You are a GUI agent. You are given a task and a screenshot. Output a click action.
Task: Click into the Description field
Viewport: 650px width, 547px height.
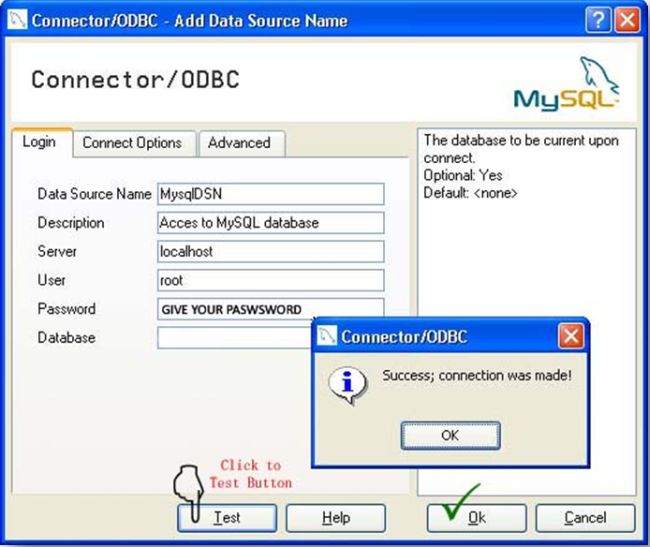[271, 223]
